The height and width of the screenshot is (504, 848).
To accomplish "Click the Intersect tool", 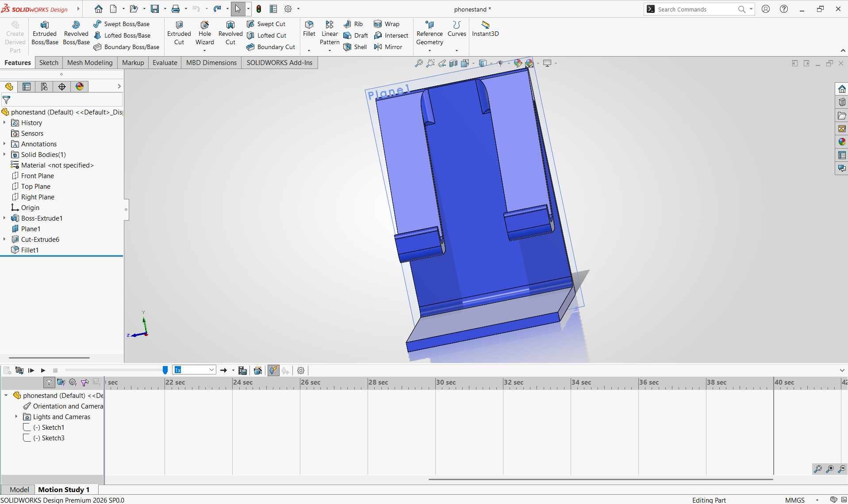I will pos(391,35).
